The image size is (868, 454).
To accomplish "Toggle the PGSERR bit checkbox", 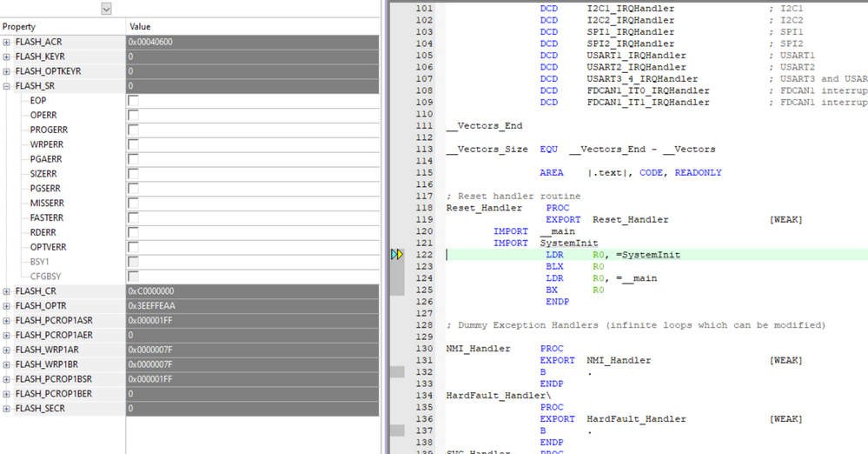I will pos(134,189).
